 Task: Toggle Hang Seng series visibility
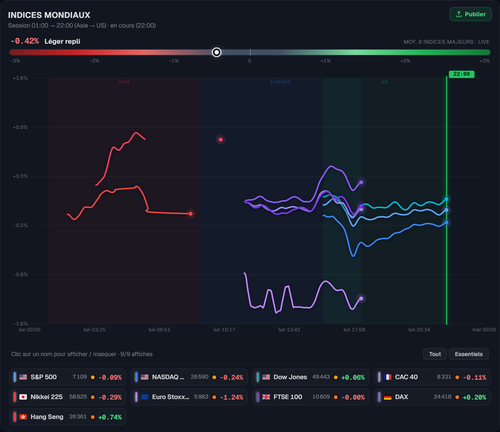[x=68, y=417]
